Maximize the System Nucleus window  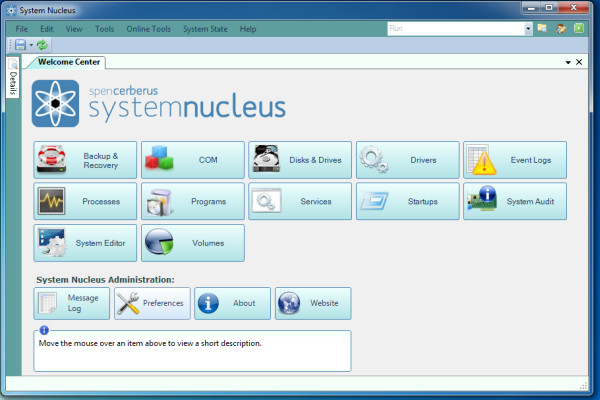click(x=549, y=8)
